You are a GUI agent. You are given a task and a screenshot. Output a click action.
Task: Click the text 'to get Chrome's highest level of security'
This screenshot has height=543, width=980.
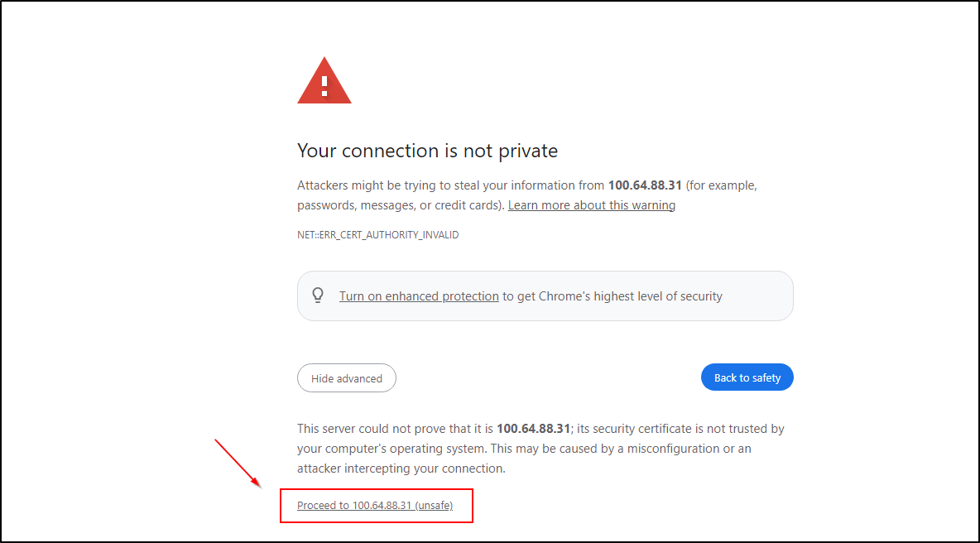[612, 296]
